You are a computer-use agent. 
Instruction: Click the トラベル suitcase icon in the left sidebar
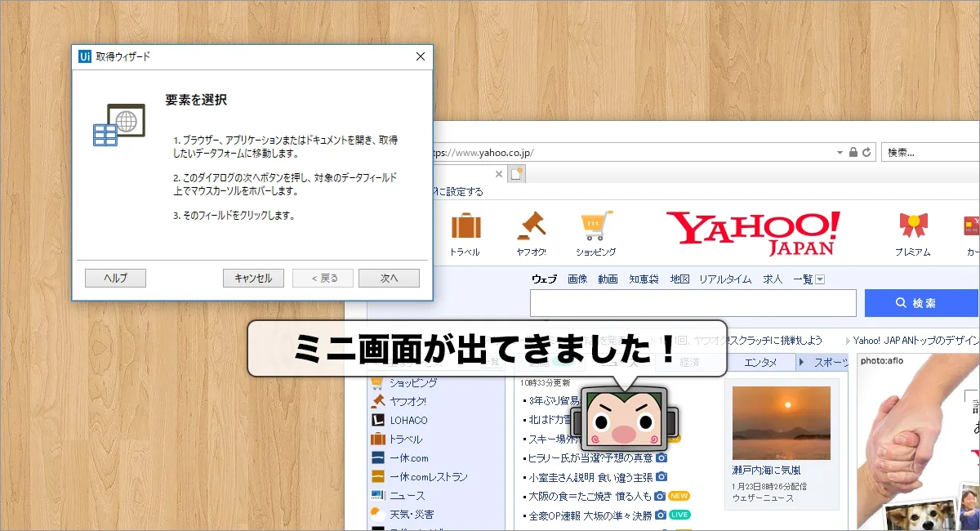pos(377,439)
